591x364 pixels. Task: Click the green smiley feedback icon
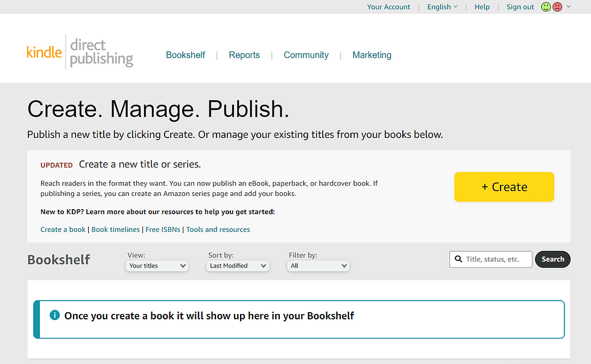(x=546, y=7)
